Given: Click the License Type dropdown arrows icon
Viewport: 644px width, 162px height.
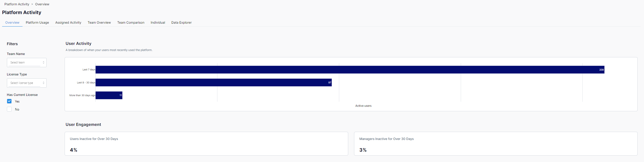Looking at the screenshot, I should point(43,83).
